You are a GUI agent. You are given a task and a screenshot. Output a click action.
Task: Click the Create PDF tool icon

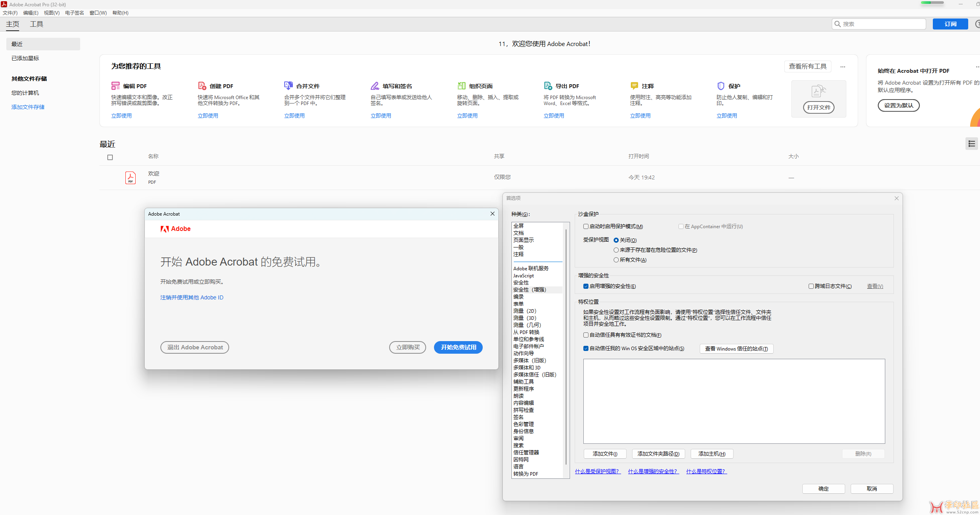(202, 86)
